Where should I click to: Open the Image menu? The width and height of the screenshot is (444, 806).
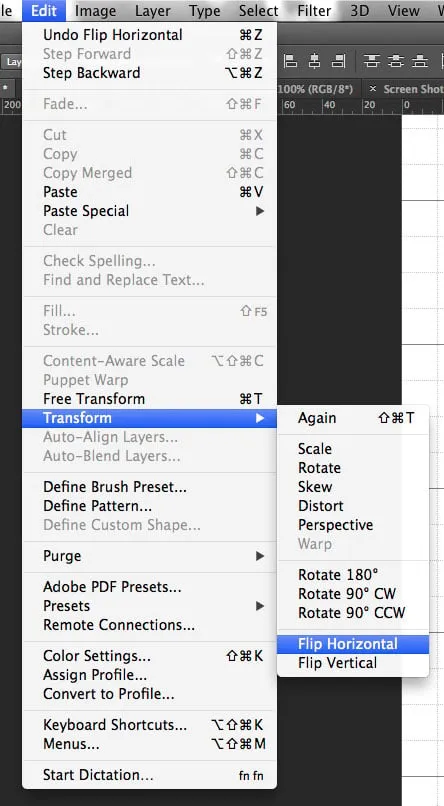[96, 10]
